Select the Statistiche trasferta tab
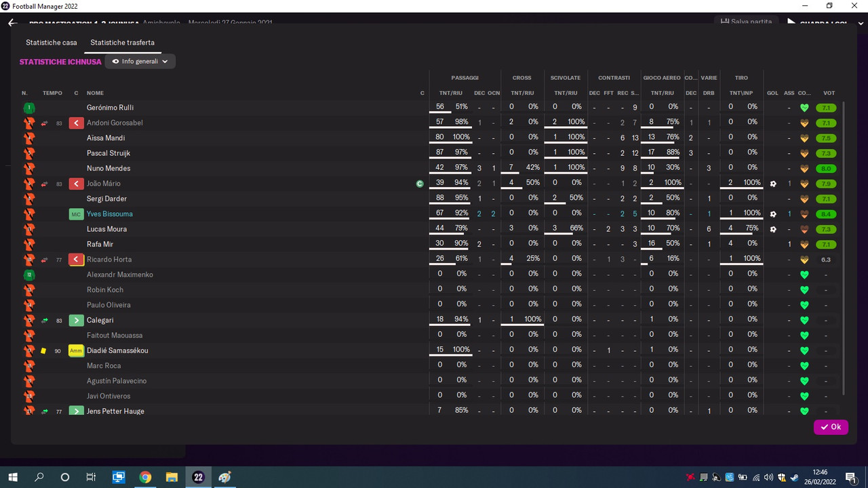868x488 pixels. point(123,43)
